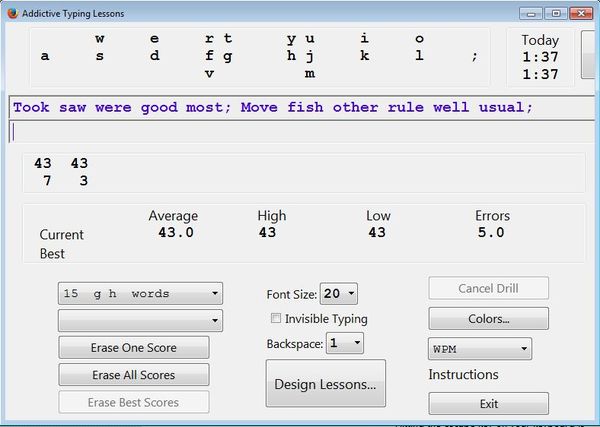Image resolution: width=600 pixels, height=427 pixels.
Task: Maximize the Addictive Typing Lessons window
Action: tap(556, 14)
